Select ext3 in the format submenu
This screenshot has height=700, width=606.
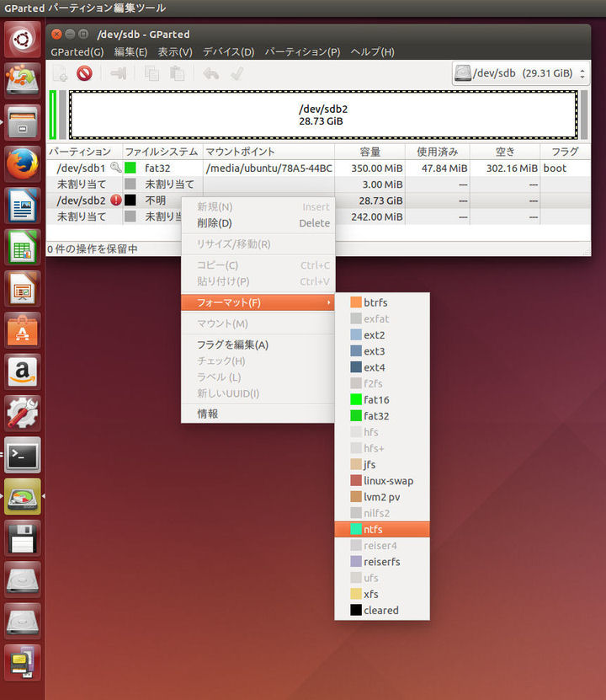click(382, 351)
